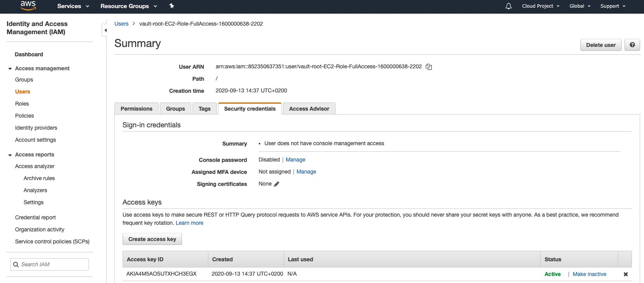Click the Delete user button
Image resolution: width=644 pixels, height=283 pixels.
pos(601,45)
